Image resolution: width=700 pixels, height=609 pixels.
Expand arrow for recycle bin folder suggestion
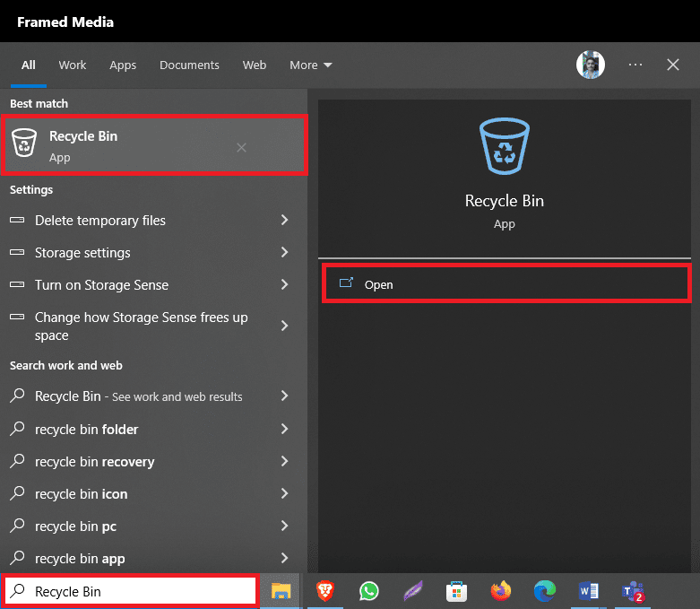(x=284, y=429)
